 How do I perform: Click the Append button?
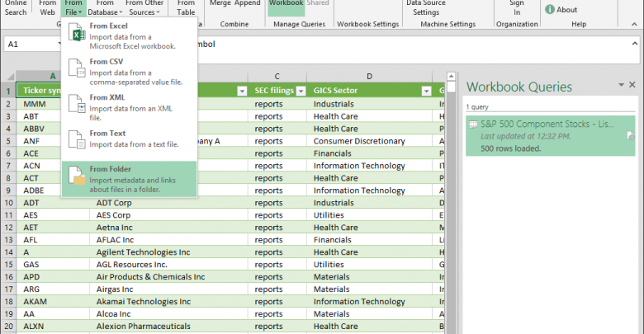(247, 3)
